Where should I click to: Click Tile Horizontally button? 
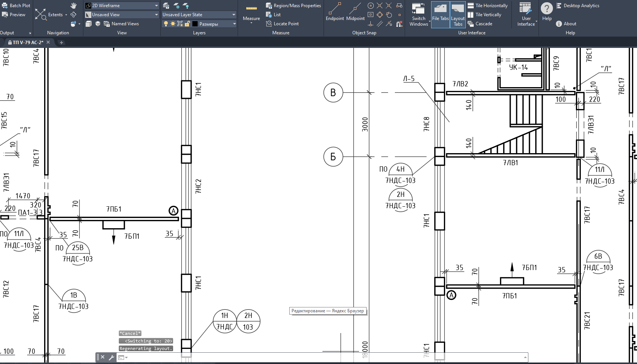[x=488, y=6]
